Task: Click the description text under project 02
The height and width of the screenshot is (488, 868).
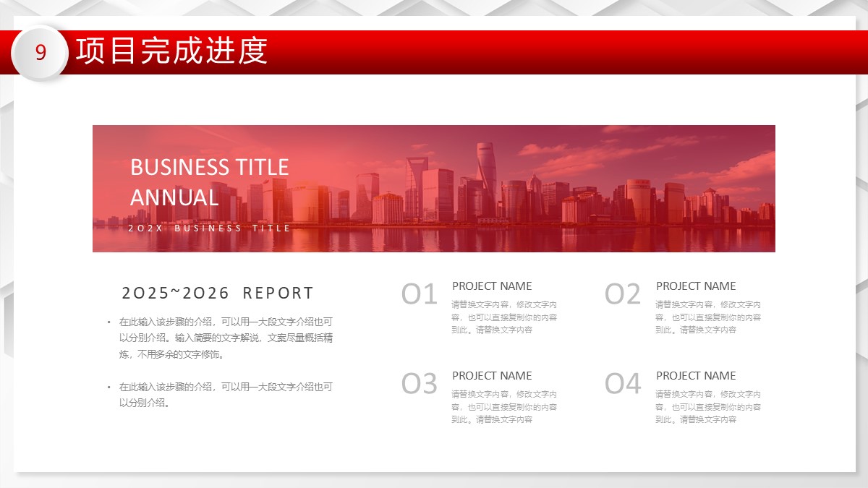Action: coord(708,317)
